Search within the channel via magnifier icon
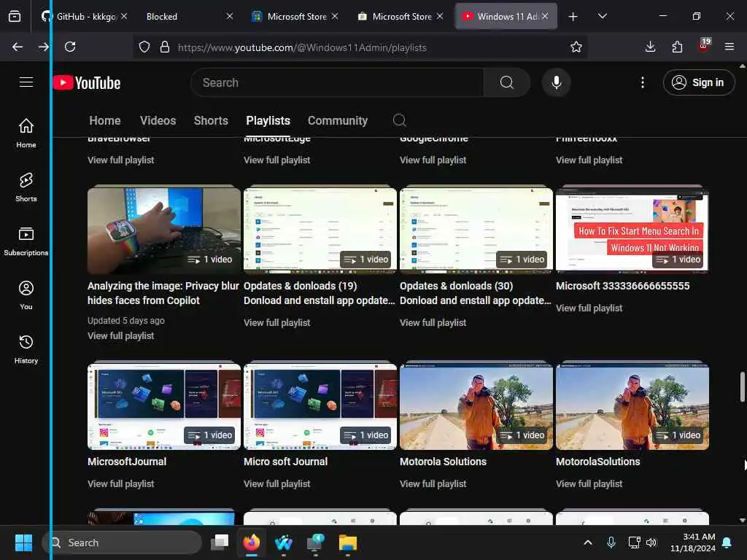The height and width of the screenshot is (560, 747). click(x=399, y=120)
